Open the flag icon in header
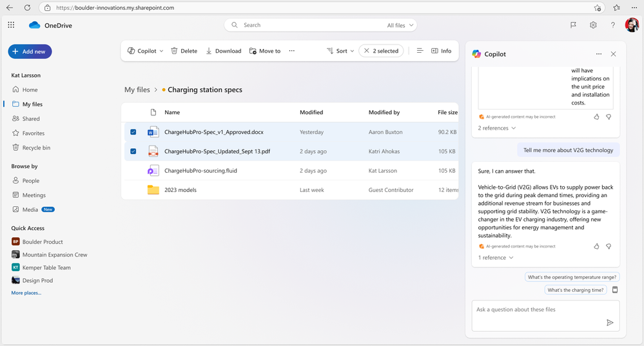The image size is (644, 346). [x=573, y=25]
